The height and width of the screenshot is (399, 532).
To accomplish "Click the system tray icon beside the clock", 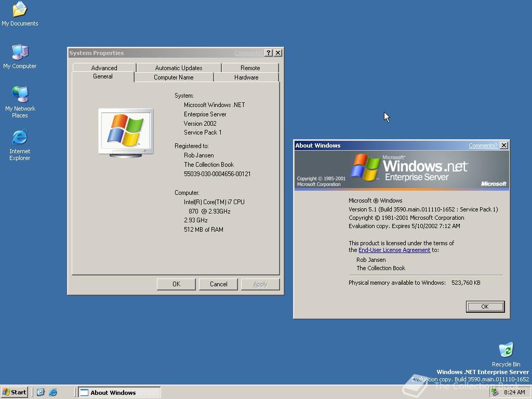I will click(x=495, y=392).
